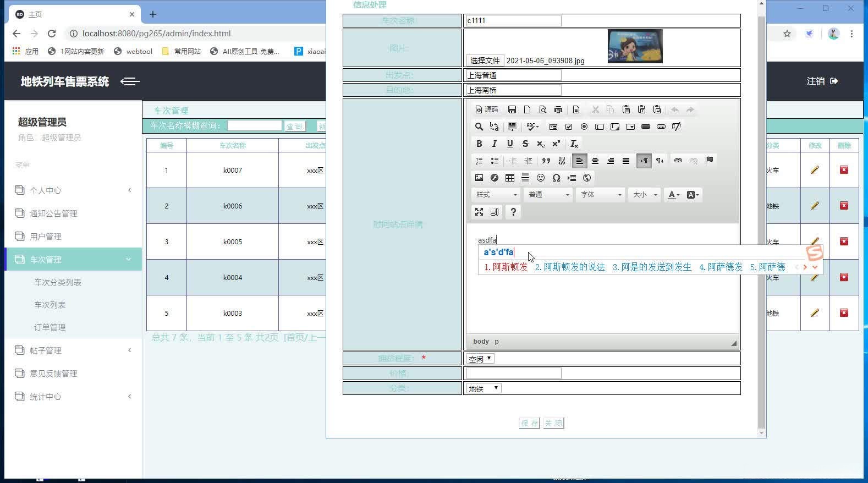Toggle bold formatting
The image size is (868, 483).
pos(479,144)
